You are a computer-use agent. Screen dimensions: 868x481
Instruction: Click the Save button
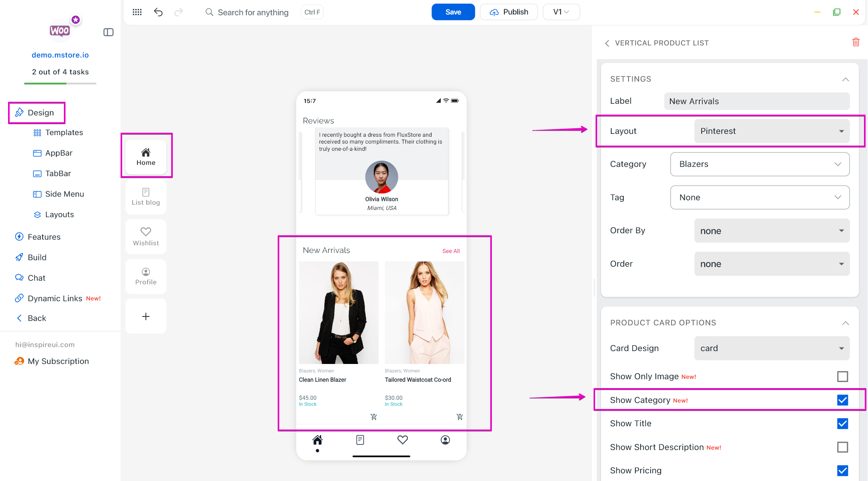[x=453, y=12]
